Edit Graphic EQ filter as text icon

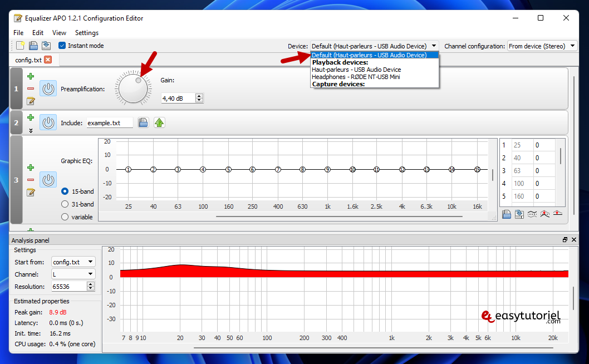(31, 193)
